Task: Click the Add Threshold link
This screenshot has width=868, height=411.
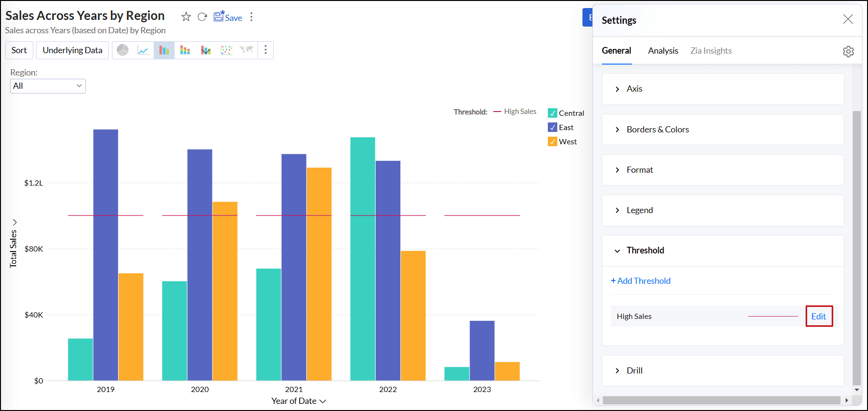Action: point(641,281)
